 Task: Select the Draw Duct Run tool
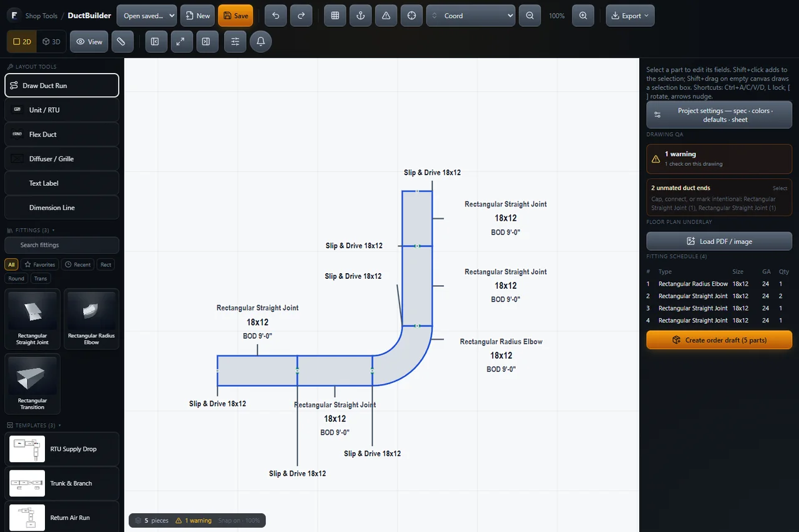click(62, 85)
